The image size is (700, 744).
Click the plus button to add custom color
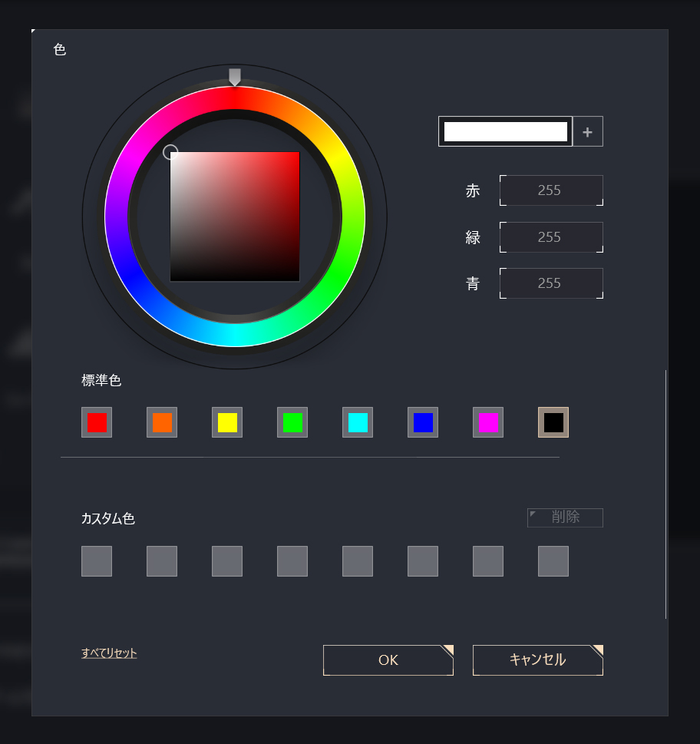click(588, 131)
